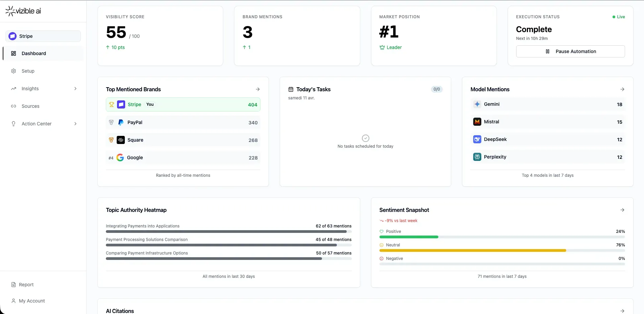Screen dimensions: 644x314
Task: Click the DeepSeek model icon
Action: coord(477,140)
